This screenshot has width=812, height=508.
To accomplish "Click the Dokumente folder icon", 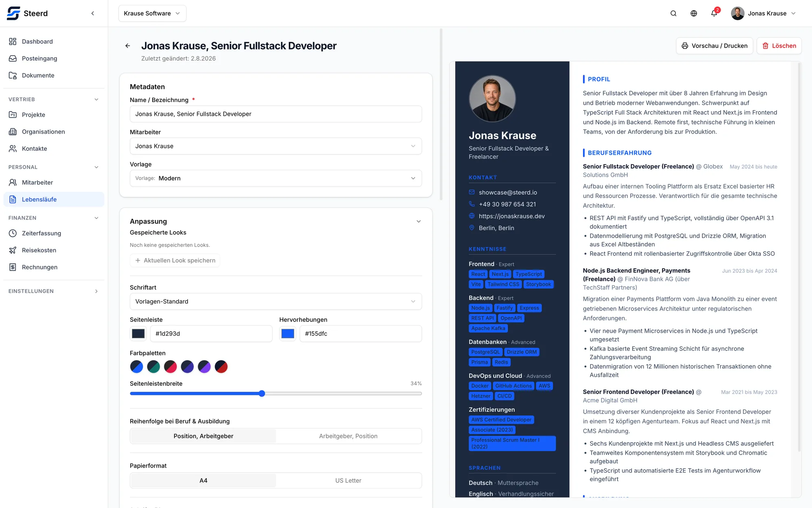I will tap(13, 76).
